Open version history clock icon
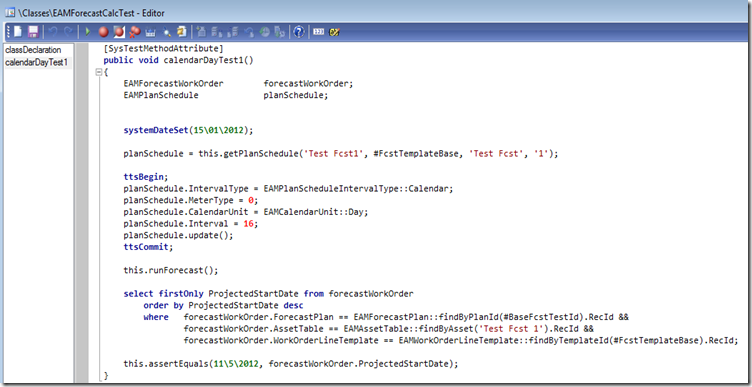The image size is (752, 387). pyautogui.click(x=264, y=32)
